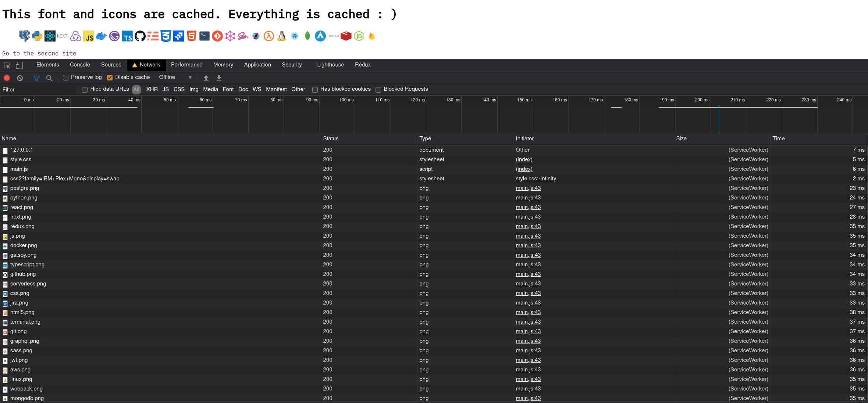Uncheck the Disable cache checkbox

click(110, 78)
